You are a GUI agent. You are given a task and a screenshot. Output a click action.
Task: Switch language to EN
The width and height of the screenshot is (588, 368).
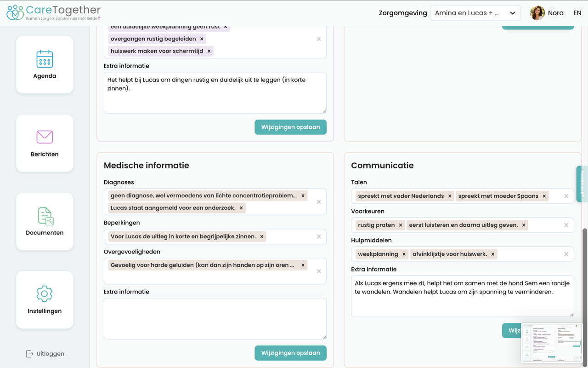(577, 13)
